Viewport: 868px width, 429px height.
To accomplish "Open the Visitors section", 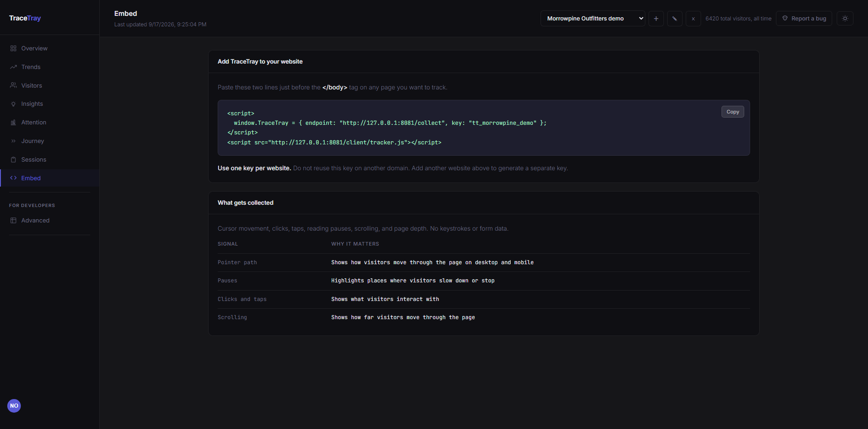I will pos(49,85).
